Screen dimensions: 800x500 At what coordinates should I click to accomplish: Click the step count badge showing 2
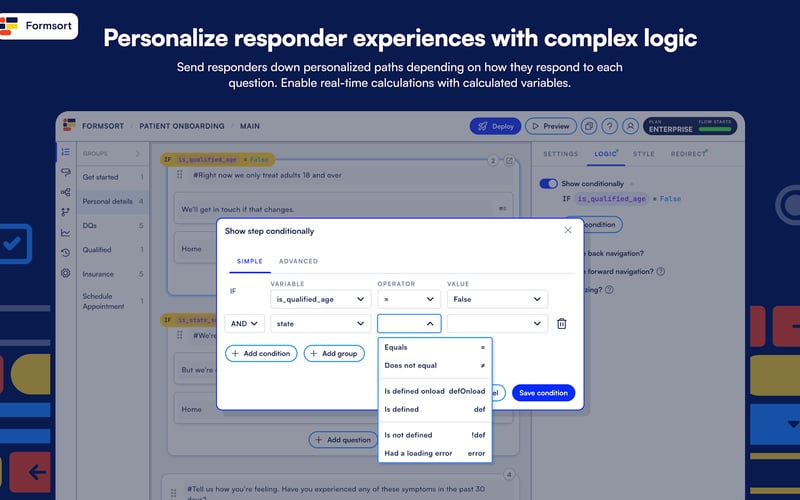(493, 161)
